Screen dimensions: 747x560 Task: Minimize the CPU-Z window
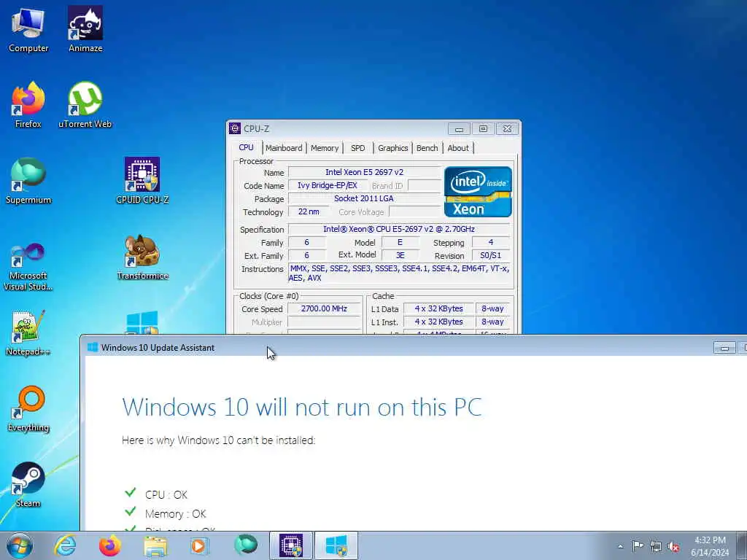[459, 128]
